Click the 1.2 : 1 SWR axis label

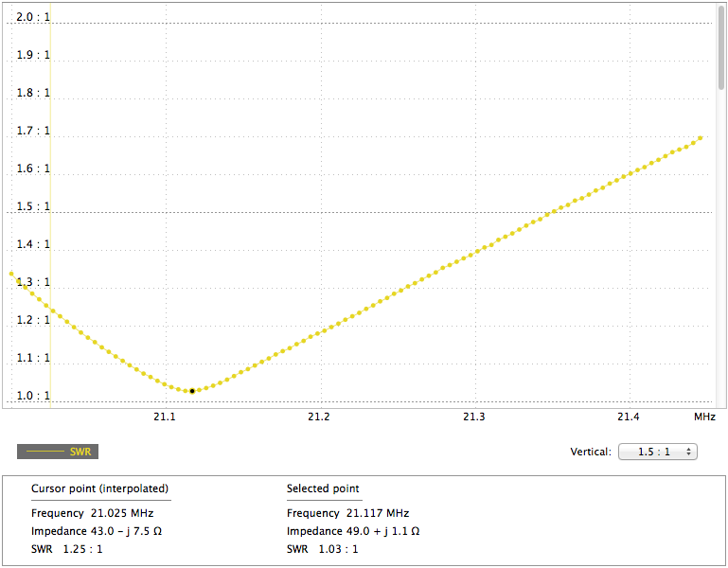(x=33, y=320)
